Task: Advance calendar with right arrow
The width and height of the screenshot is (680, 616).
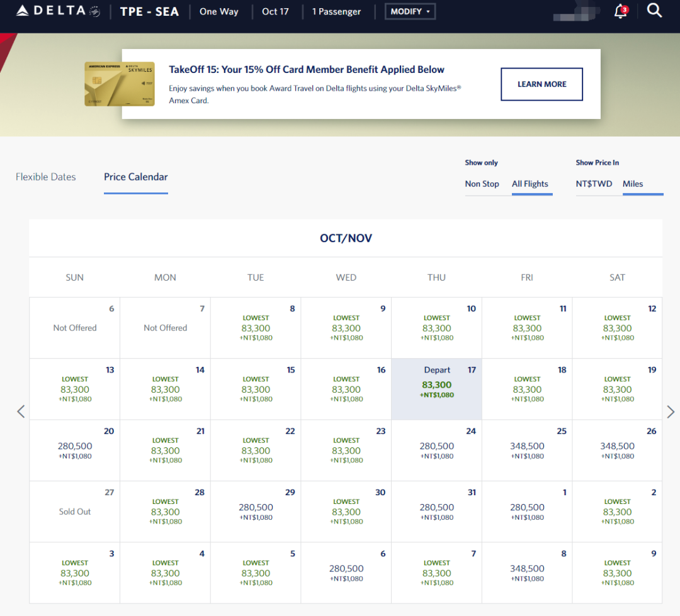Action: (x=671, y=412)
